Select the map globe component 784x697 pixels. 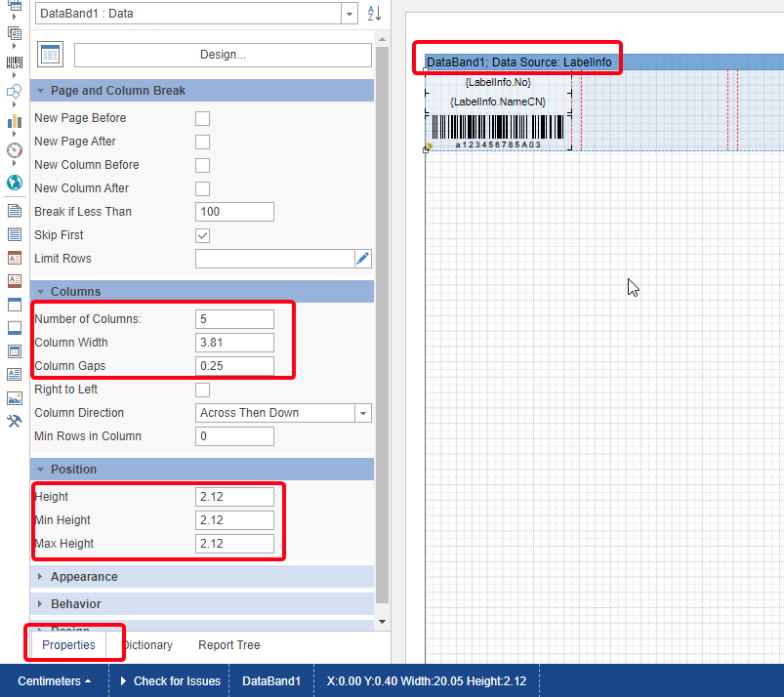(14, 183)
